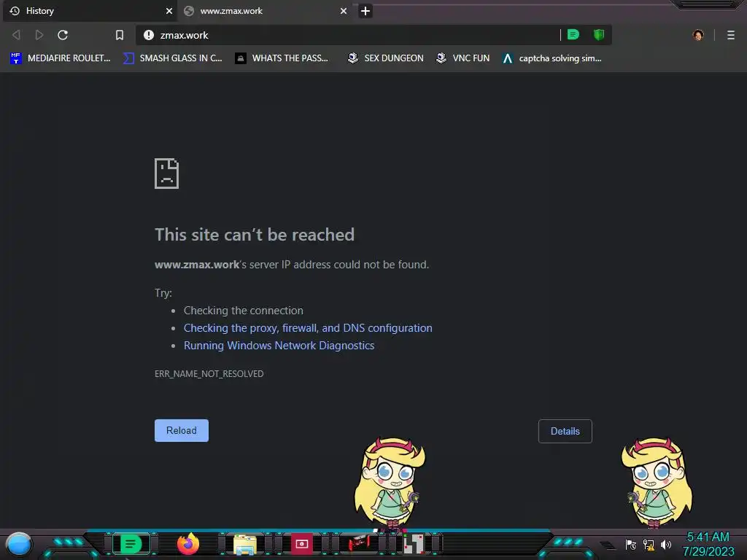
Task: Close the History tab
Action: pyautogui.click(x=169, y=10)
